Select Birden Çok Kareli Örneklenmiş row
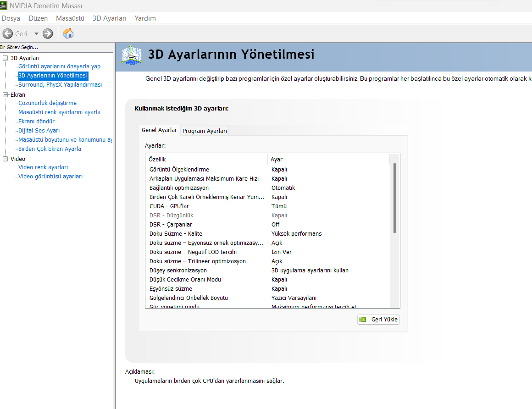 [268, 197]
